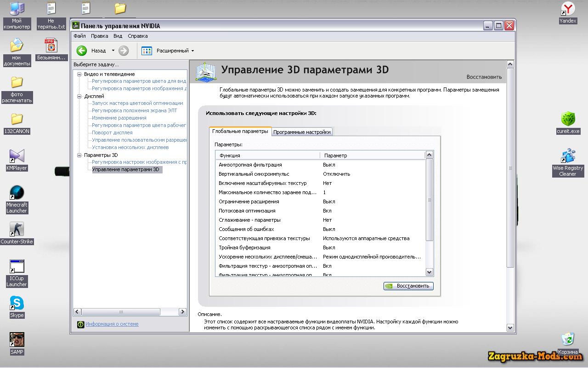The image size is (588, 368).
Task: Open Изменение разрешения task
Action: 119,118
